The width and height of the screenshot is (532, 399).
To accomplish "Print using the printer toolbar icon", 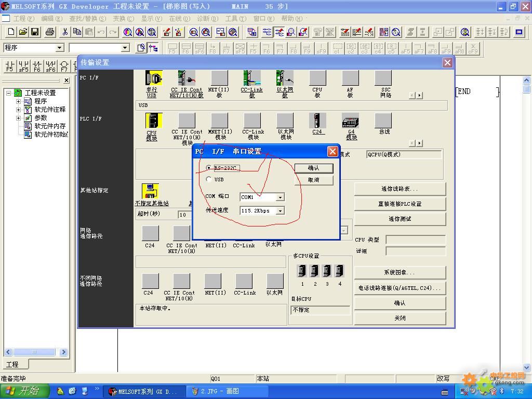I will tap(49, 32).
